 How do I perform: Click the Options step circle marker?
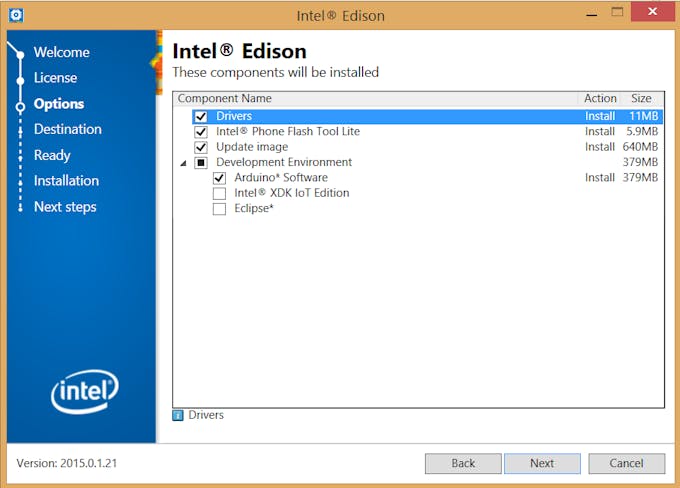20,107
